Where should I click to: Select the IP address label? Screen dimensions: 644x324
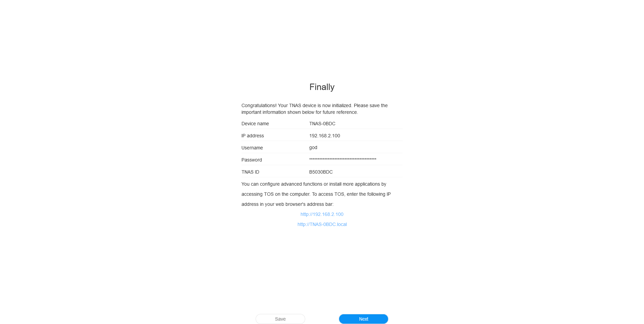pyautogui.click(x=253, y=136)
